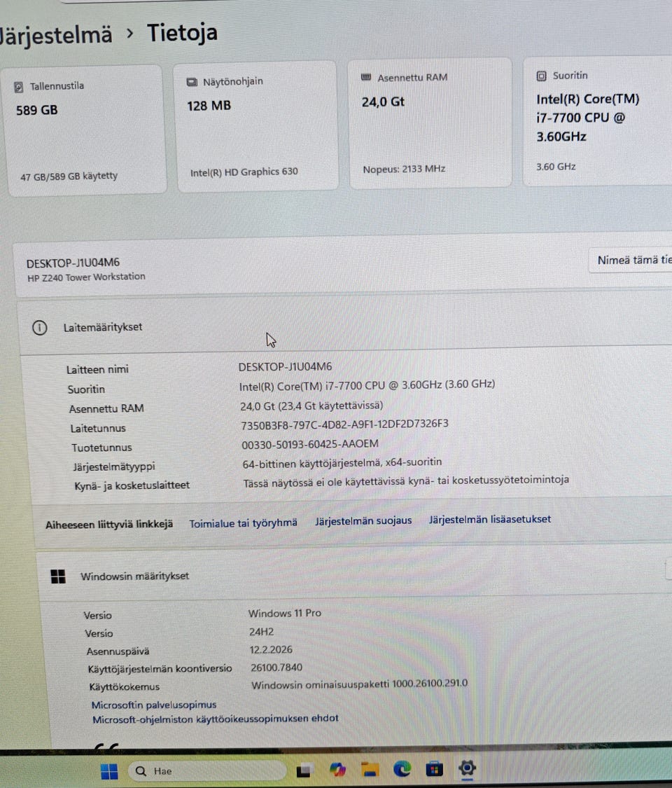
Task: Select the 64-bittinen käyttöjärjestelmä value
Action: 342,463
